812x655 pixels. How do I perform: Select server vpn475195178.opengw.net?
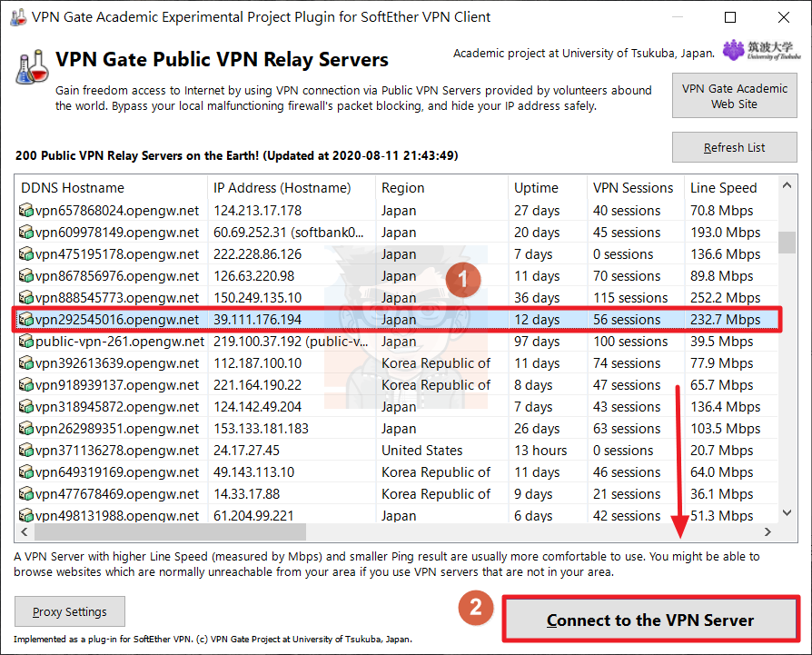396,254
